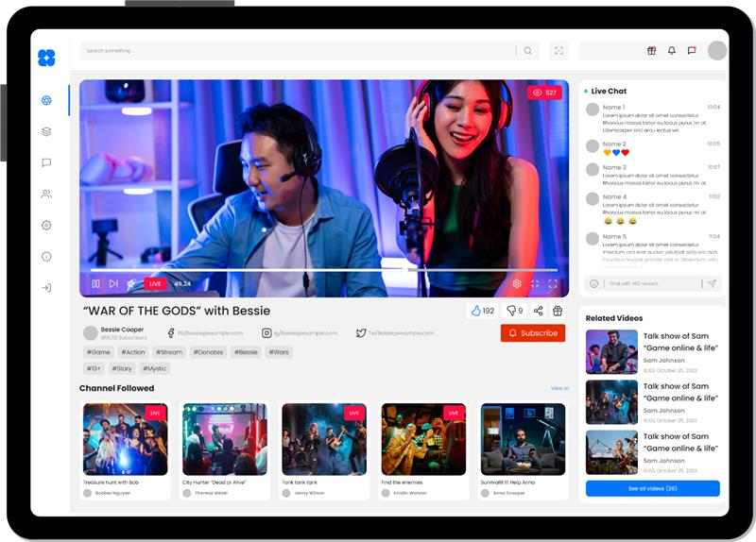Open emoji picker in chat input

point(594,284)
